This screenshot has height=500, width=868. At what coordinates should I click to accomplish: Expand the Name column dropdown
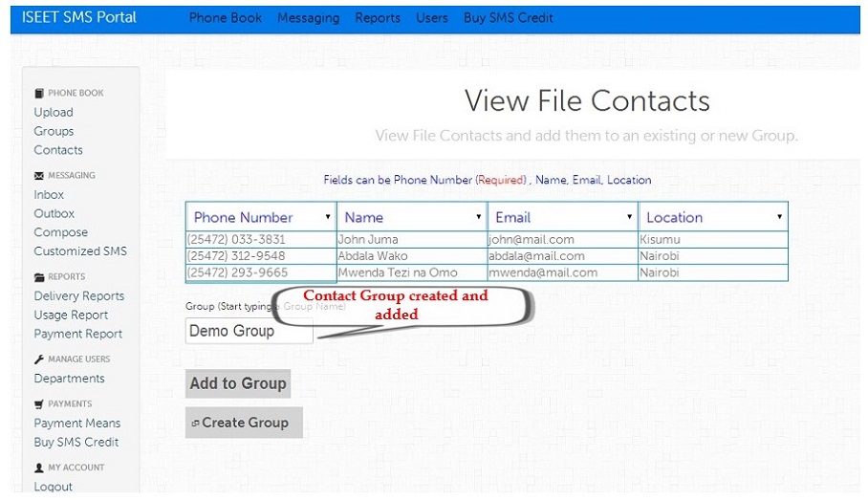tap(478, 217)
